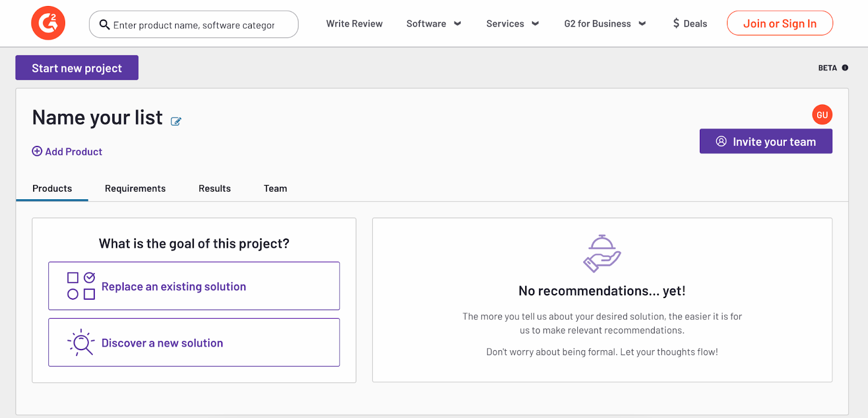Click the search magnifier icon
Screen dimensions: 868x418
pos(105,24)
